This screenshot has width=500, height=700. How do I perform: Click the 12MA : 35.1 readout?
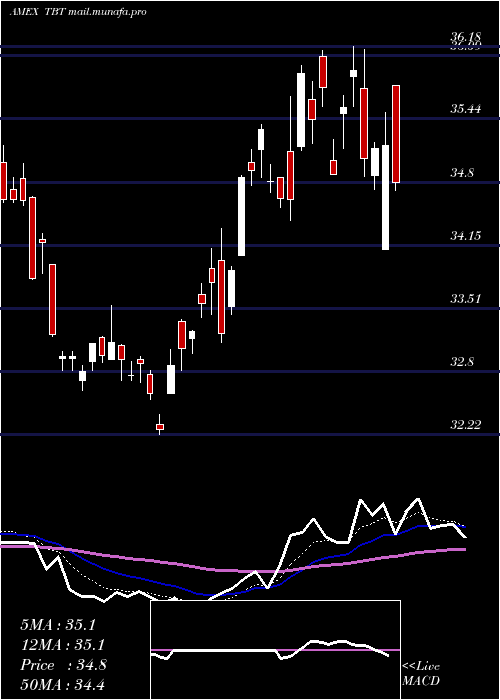coord(62,645)
